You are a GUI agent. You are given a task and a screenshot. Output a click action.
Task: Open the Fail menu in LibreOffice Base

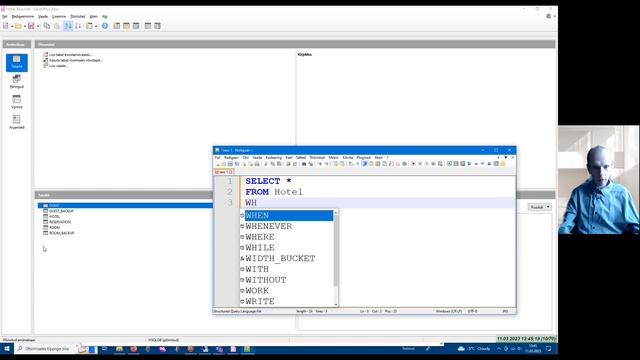4,16
